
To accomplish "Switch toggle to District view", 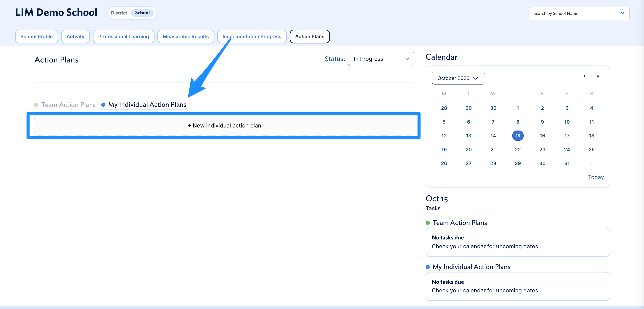I will click(119, 13).
